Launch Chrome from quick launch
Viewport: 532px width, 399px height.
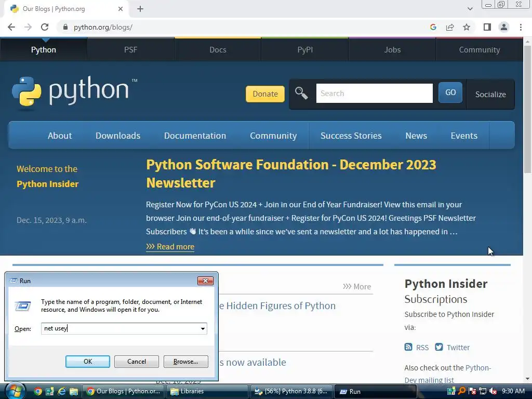[37, 392]
